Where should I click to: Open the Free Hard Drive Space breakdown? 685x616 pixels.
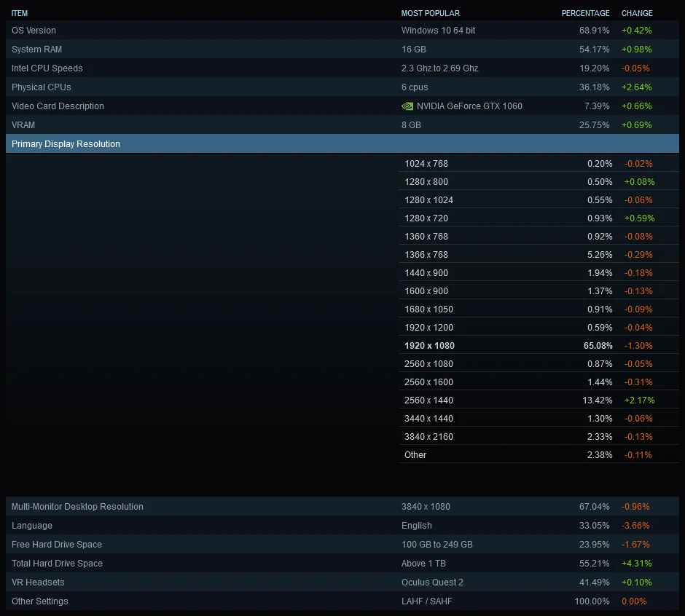(342, 545)
